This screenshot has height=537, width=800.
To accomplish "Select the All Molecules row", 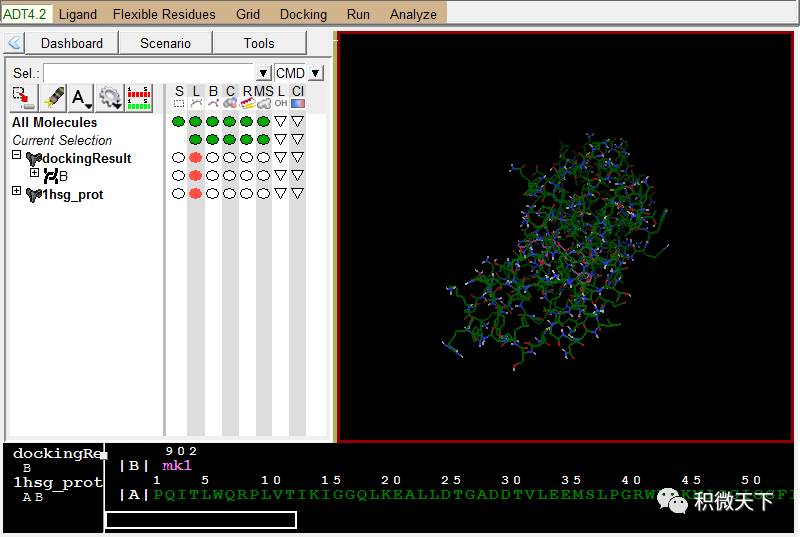I will coord(55,122).
